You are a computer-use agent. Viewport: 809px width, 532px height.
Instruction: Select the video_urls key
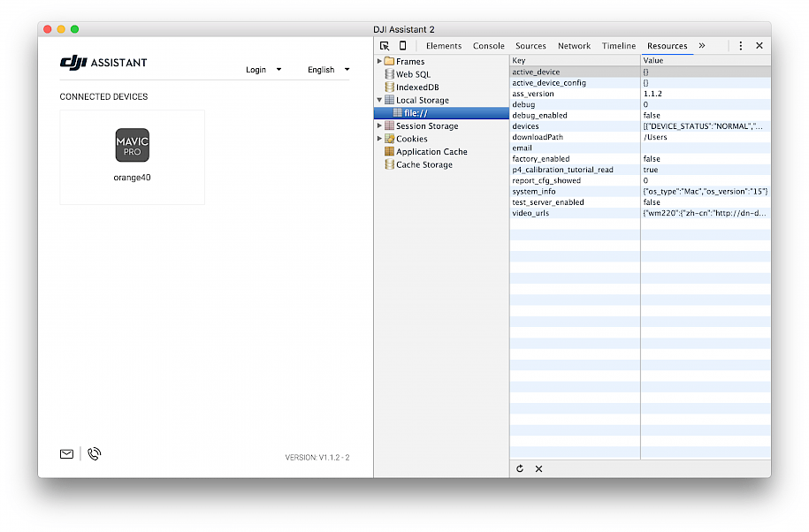530,213
